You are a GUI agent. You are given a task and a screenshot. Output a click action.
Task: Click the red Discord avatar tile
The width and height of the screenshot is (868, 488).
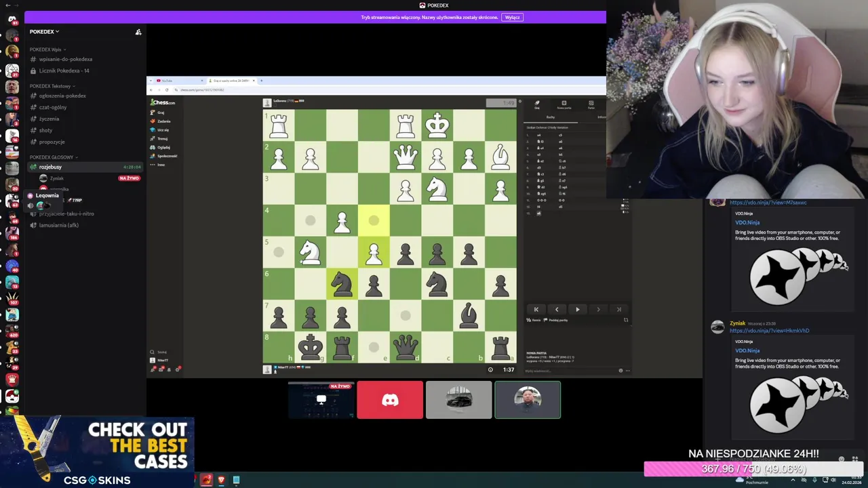390,400
